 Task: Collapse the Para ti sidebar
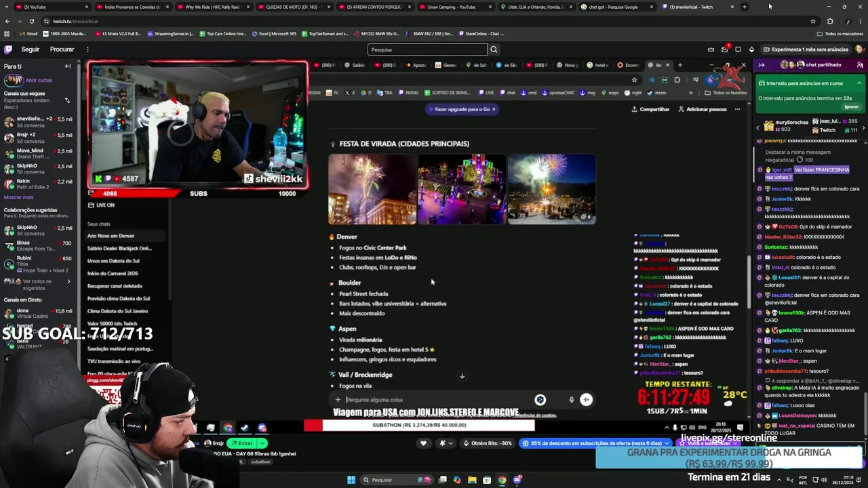click(68, 66)
